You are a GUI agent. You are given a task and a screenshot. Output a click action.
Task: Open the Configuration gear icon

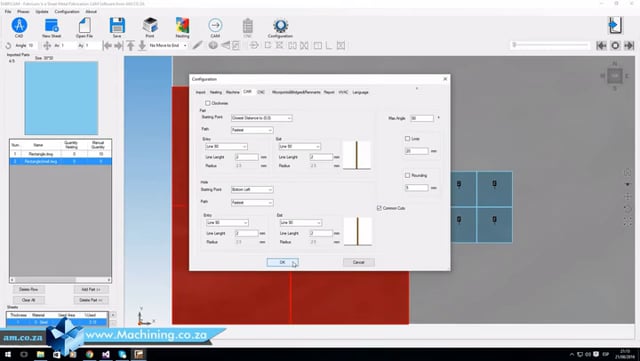(280, 25)
